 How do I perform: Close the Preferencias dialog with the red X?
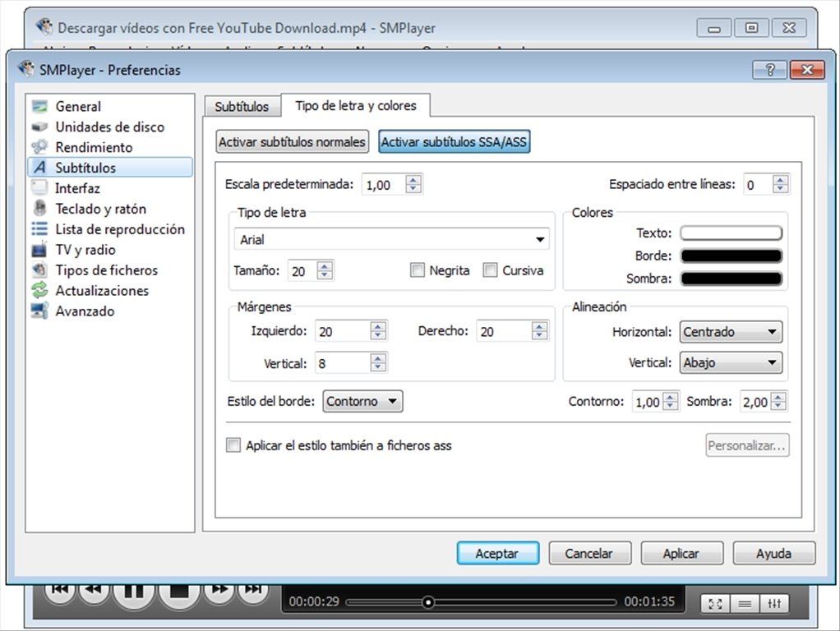tap(807, 70)
